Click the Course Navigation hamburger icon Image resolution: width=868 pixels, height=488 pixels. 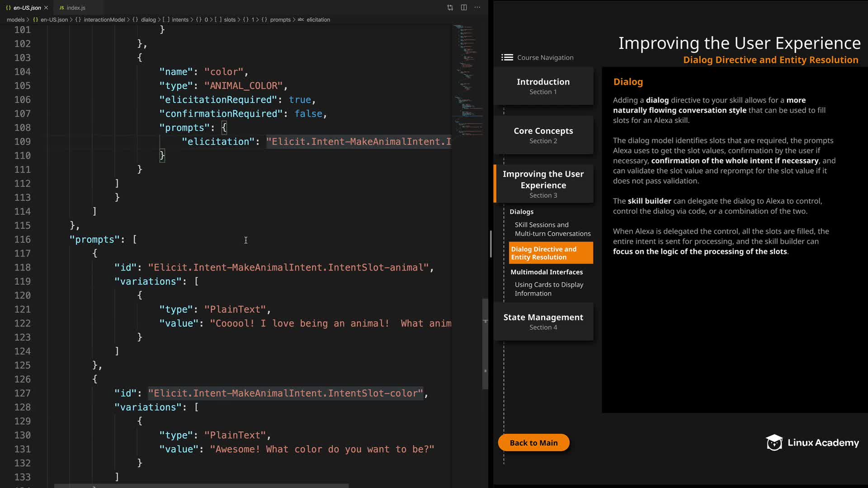(507, 57)
